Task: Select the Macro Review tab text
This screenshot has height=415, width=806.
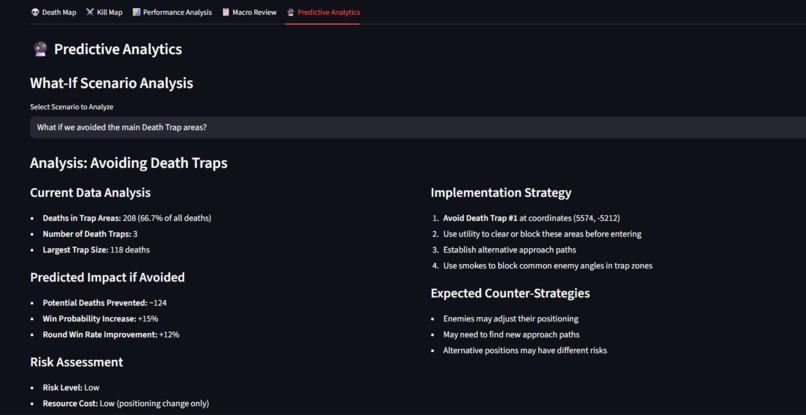Action: (x=254, y=12)
